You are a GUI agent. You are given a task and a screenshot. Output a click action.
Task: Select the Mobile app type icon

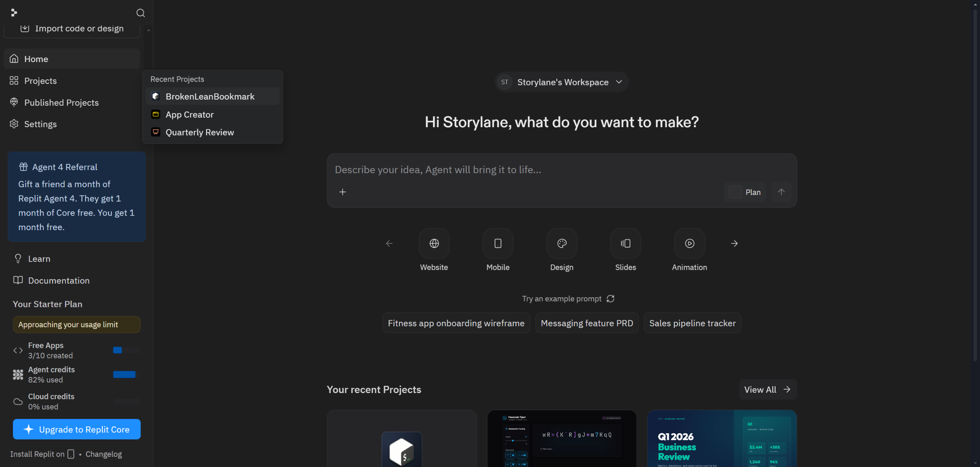pos(498,243)
